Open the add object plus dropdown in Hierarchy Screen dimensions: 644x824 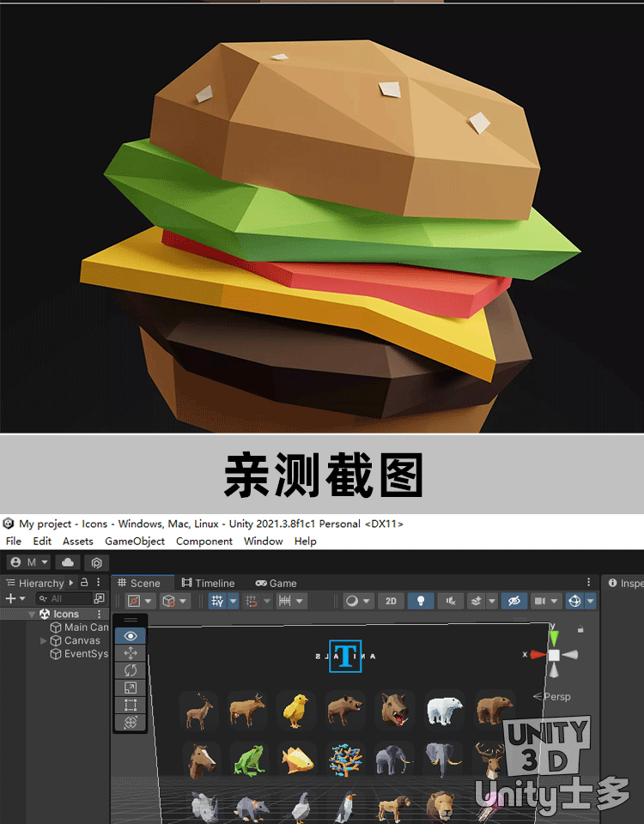coord(15,598)
